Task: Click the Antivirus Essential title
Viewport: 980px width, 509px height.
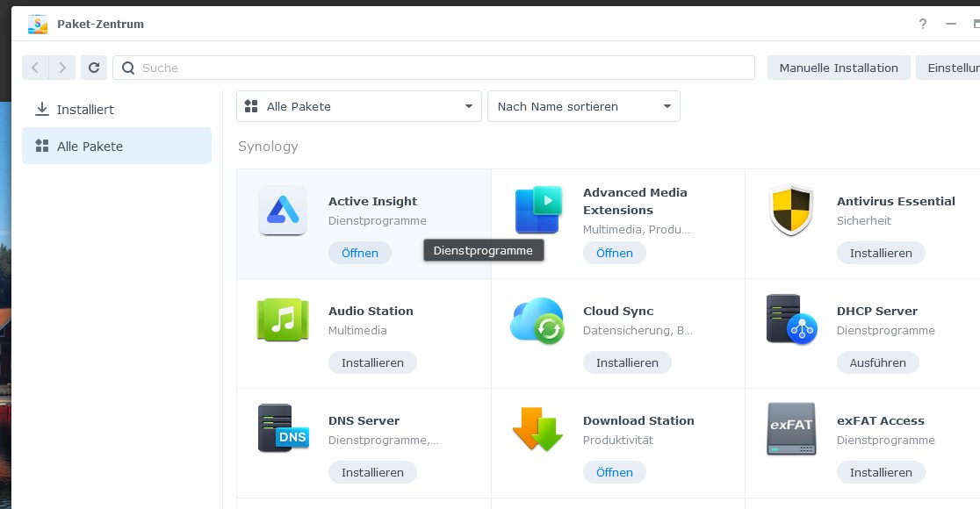Action: click(896, 201)
